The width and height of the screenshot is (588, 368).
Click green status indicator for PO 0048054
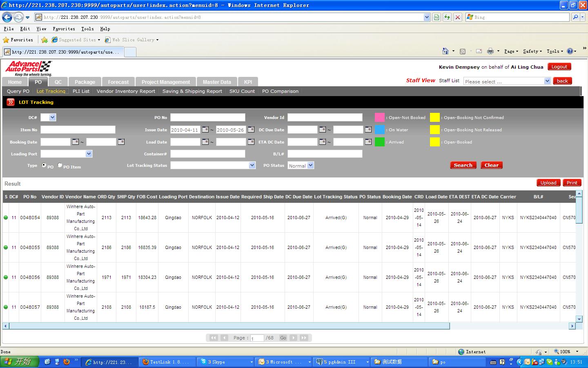[x=6, y=218]
